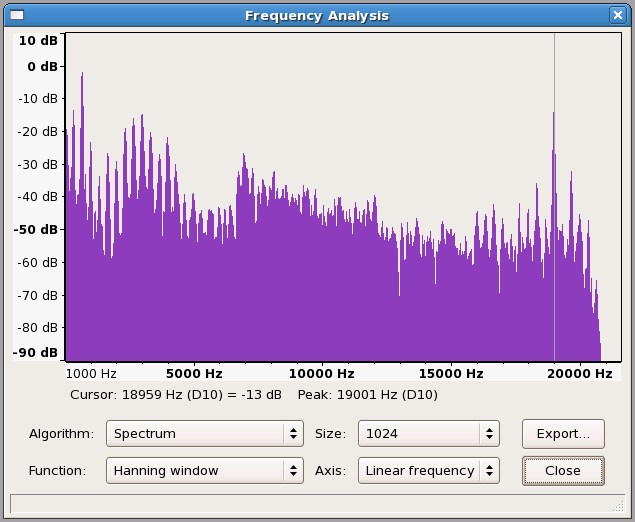635x522 pixels.
Task: Click the 1000 Hz axis label
Action: [x=91, y=373]
